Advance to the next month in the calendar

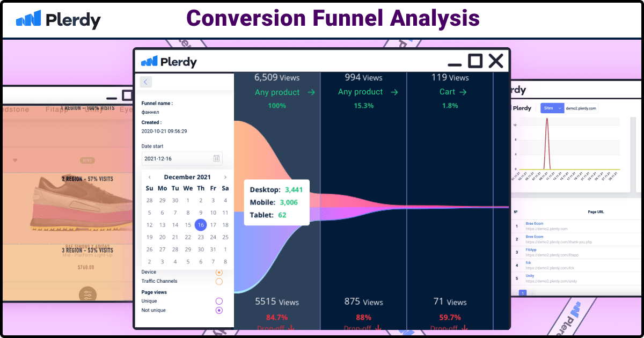pos(225,177)
